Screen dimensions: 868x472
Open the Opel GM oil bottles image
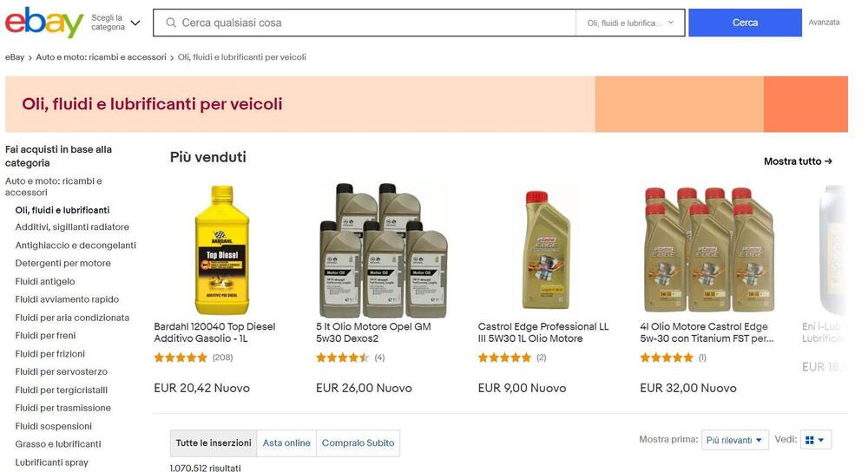tap(384, 250)
